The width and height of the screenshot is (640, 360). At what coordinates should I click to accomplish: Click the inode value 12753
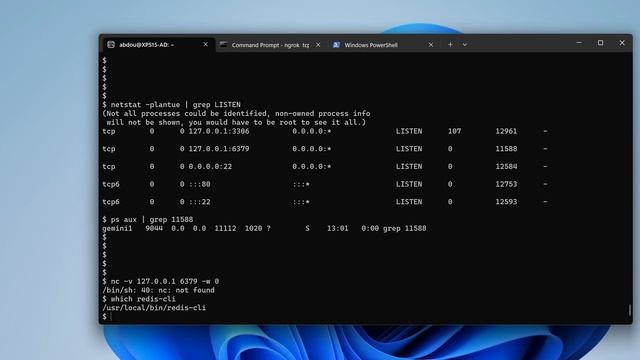click(x=506, y=184)
